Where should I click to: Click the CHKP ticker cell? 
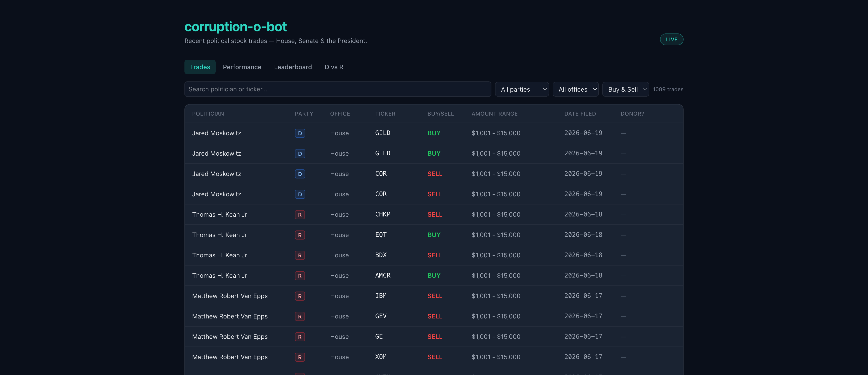click(382, 214)
